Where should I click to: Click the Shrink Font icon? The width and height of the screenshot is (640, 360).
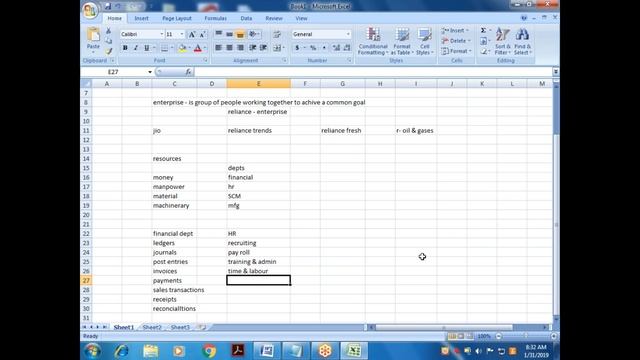[202, 34]
